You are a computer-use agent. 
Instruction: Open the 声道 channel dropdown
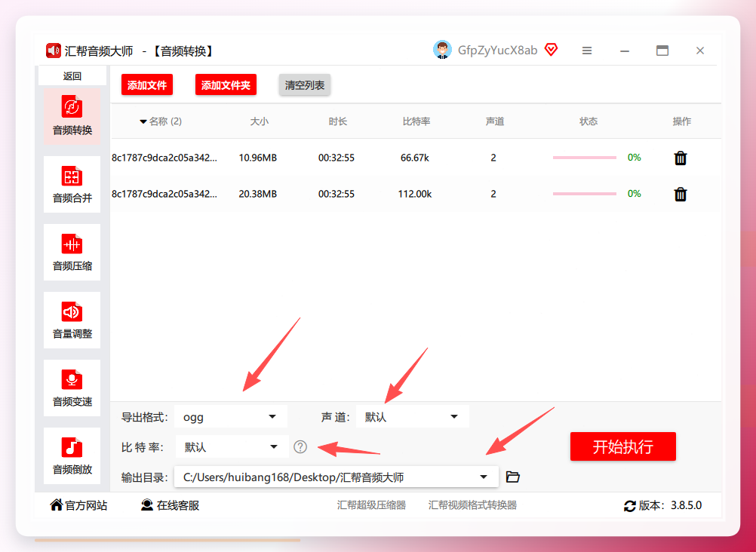point(412,416)
